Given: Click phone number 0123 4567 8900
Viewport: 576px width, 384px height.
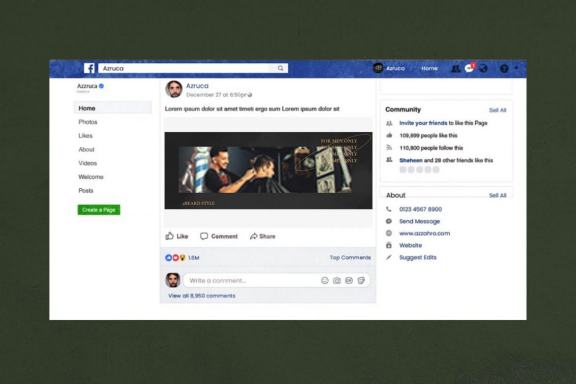Looking at the screenshot, I should tap(421, 209).
